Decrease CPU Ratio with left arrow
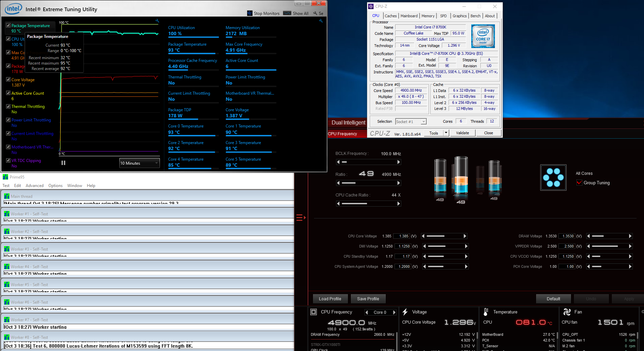 tap(338, 183)
